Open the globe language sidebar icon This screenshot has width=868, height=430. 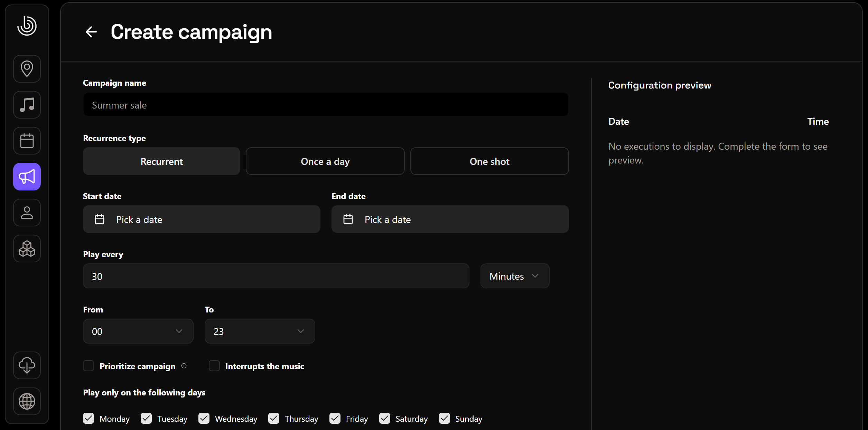(x=27, y=401)
